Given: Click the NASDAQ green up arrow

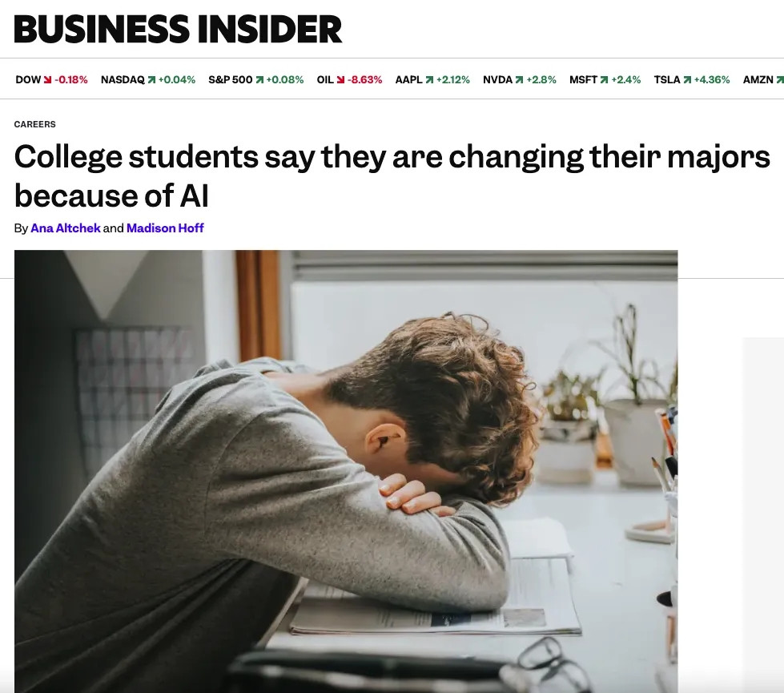Looking at the screenshot, I should pos(151,80).
